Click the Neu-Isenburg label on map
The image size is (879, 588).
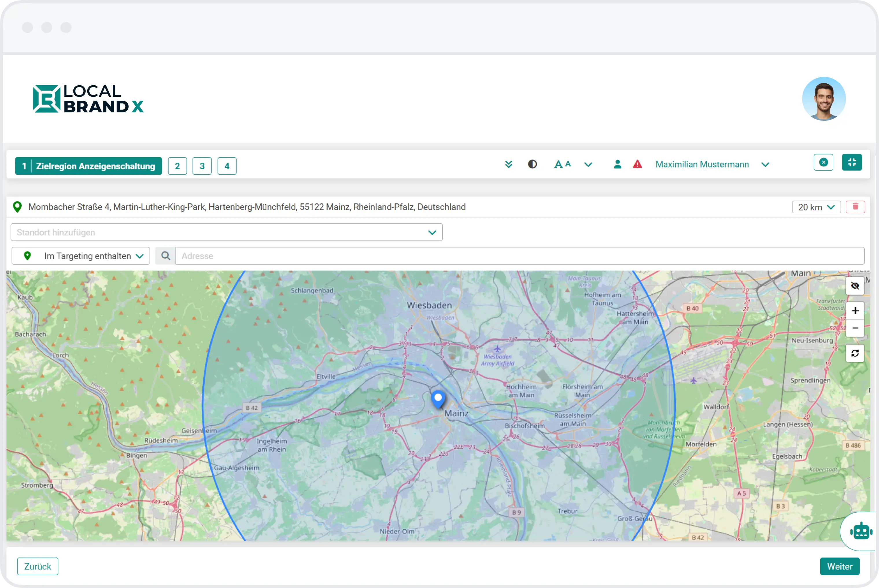pos(812,340)
